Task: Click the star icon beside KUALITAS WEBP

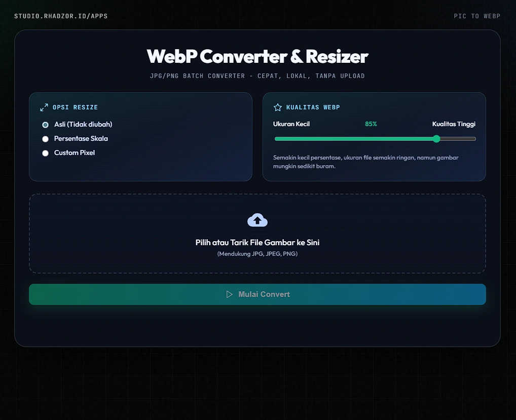Action: 277,107
